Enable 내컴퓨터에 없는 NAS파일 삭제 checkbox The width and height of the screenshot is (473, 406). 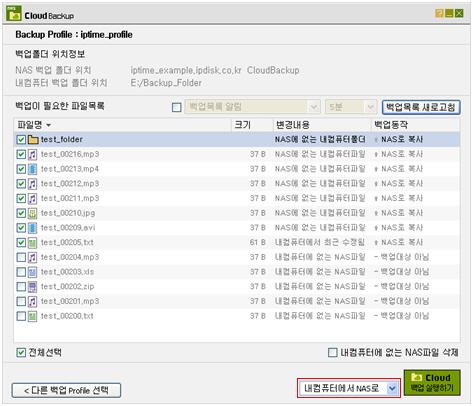[x=333, y=352]
